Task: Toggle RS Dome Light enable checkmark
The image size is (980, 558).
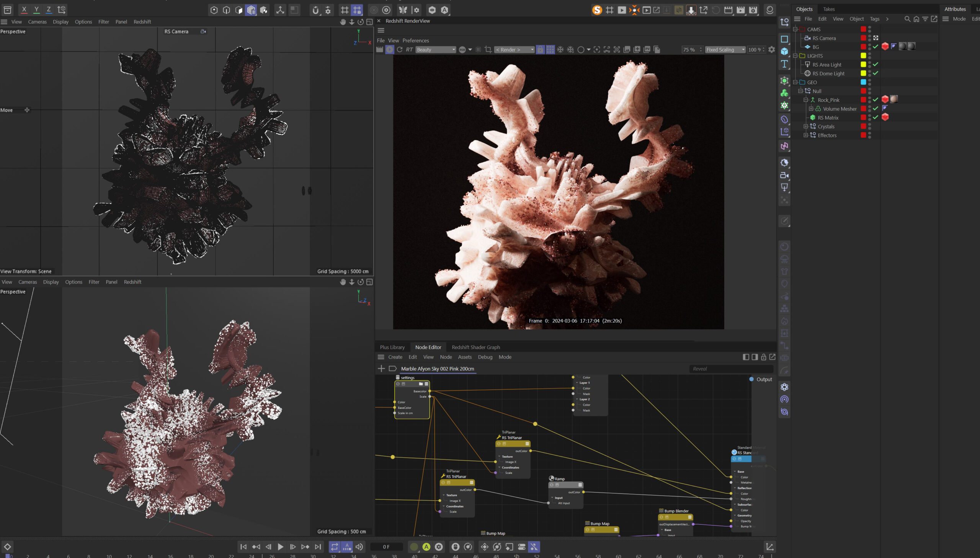Action: 875,73
